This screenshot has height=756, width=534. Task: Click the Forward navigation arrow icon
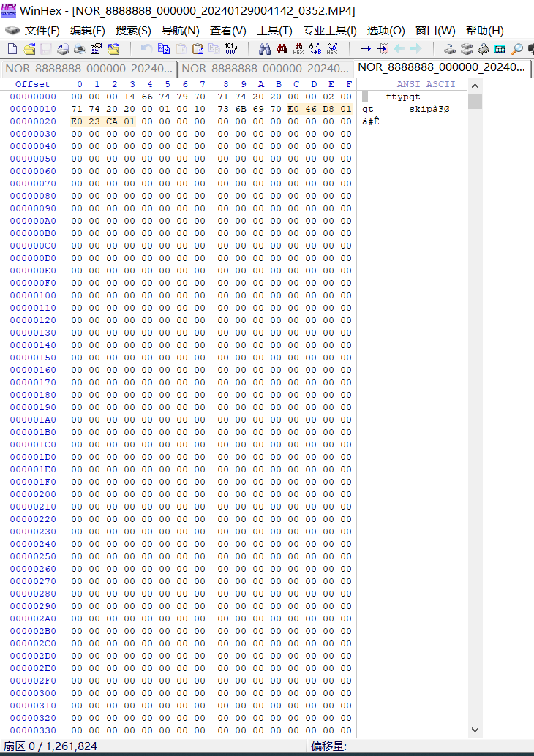[x=415, y=49]
